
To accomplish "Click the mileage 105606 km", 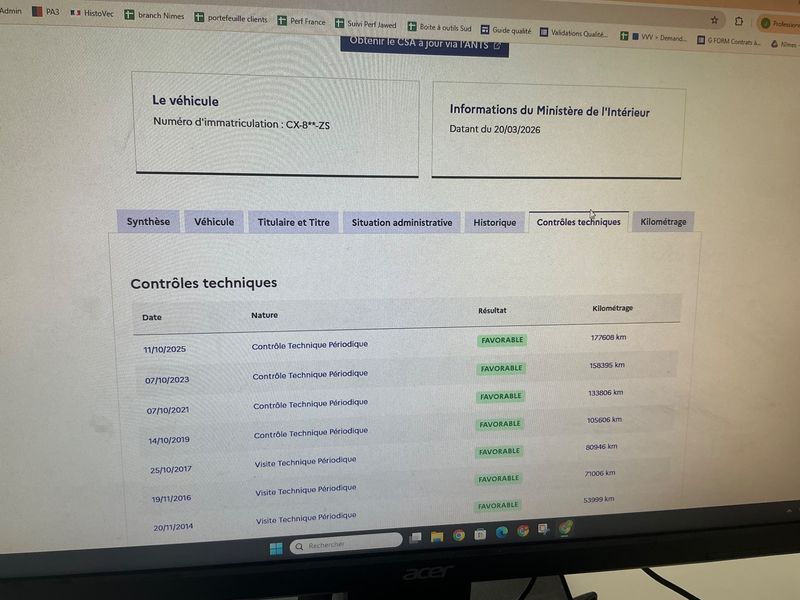I will [604, 420].
